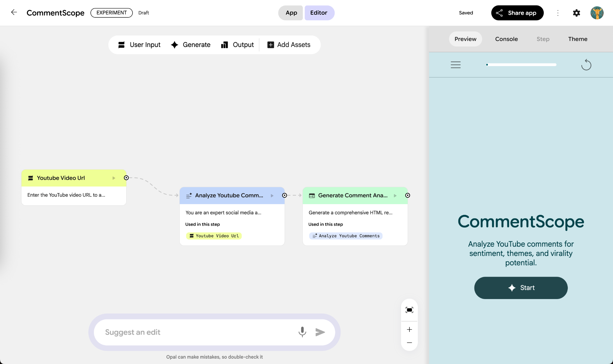
Task: Click the Share app button
Action: (517, 13)
